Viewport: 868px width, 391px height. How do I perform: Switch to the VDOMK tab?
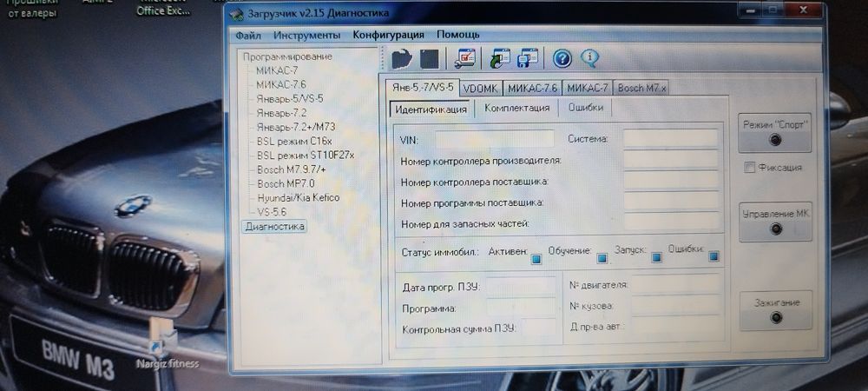point(481,88)
